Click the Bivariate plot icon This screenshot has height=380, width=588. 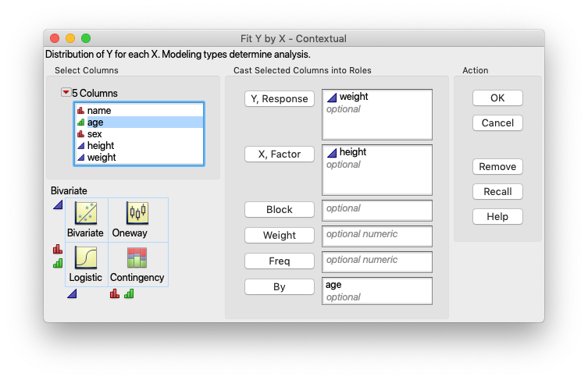click(85, 214)
